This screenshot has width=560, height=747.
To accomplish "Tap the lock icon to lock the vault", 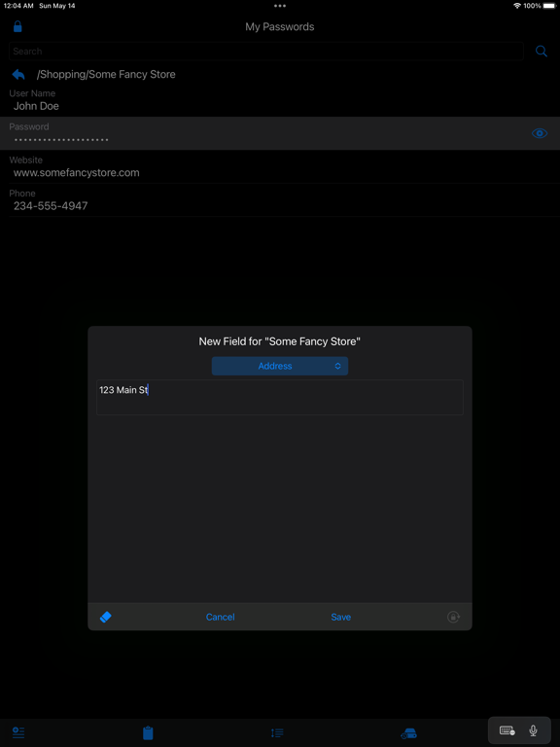I will pos(17,26).
